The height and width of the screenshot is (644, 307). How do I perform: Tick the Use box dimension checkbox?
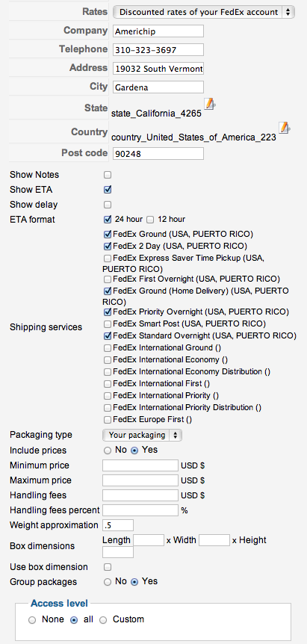point(108,567)
